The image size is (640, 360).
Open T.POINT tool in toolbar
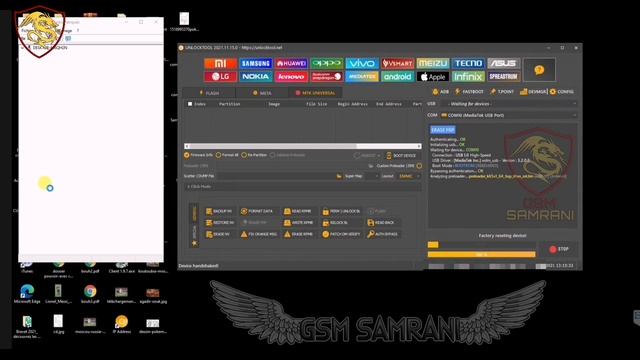(x=502, y=92)
